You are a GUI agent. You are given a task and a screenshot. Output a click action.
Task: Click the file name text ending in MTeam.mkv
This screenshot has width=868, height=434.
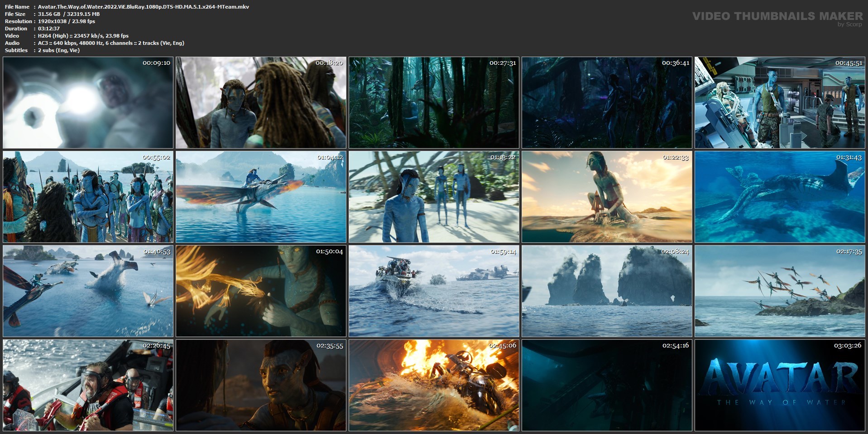[144, 7]
